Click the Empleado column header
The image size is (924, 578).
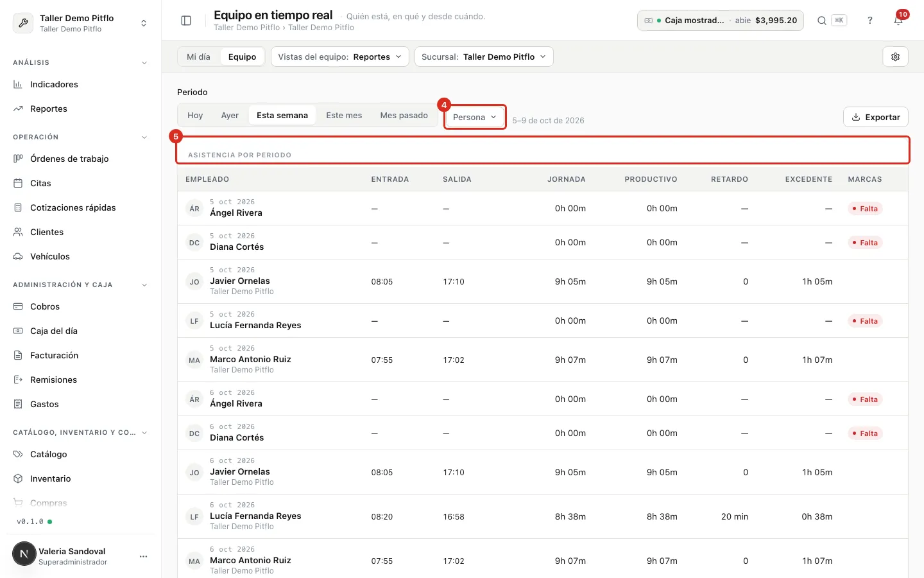pos(207,179)
